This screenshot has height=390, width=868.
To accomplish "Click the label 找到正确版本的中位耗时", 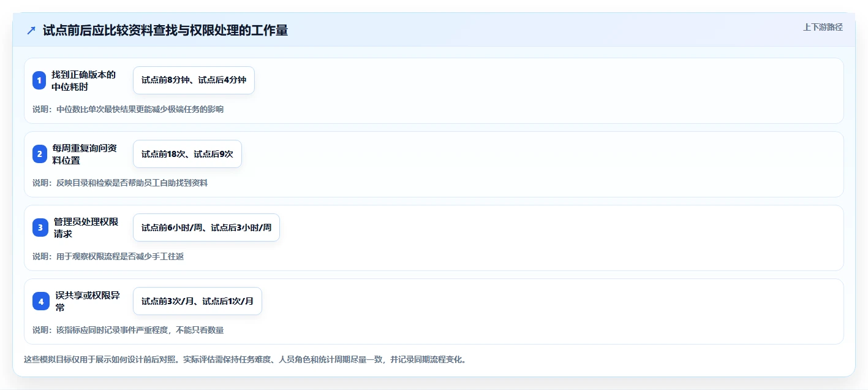I will click(83, 80).
